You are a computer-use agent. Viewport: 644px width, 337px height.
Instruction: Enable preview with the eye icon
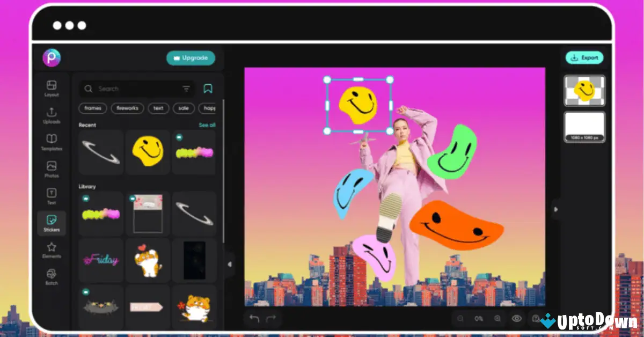517,318
